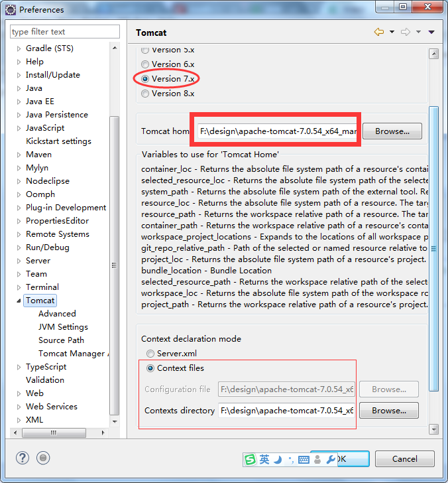The height and width of the screenshot is (483, 448).
Task: Click the Contexts directory path field
Action: pyautogui.click(x=286, y=410)
